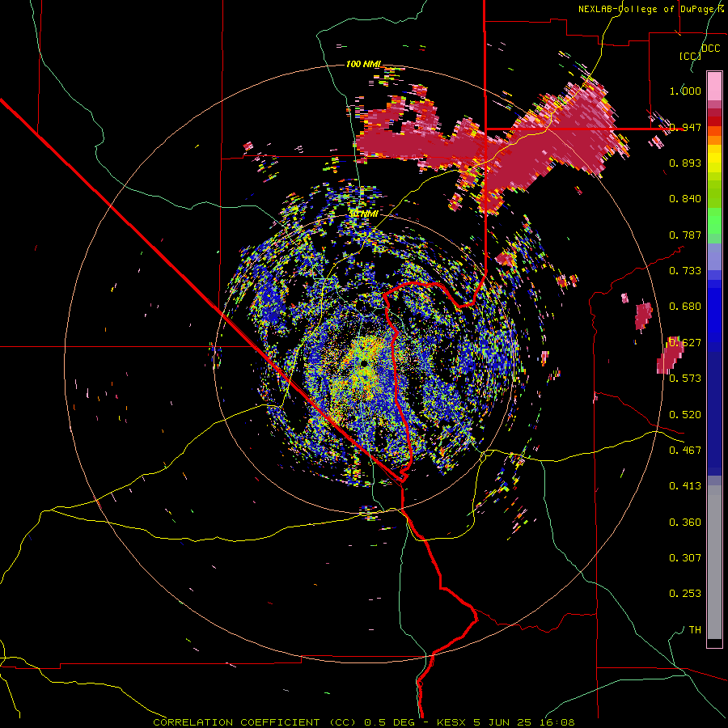
Task: Click the 0.840 scale value
Action: coord(685,199)
